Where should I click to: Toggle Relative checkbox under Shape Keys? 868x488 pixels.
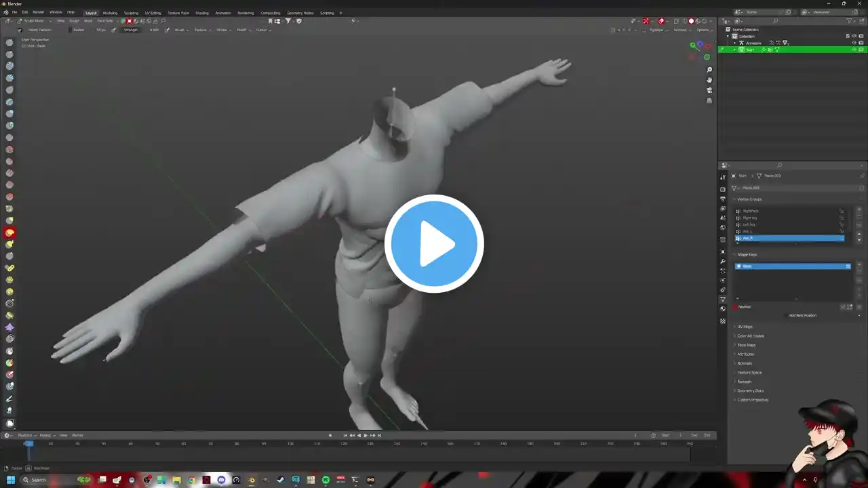point(735,307)
